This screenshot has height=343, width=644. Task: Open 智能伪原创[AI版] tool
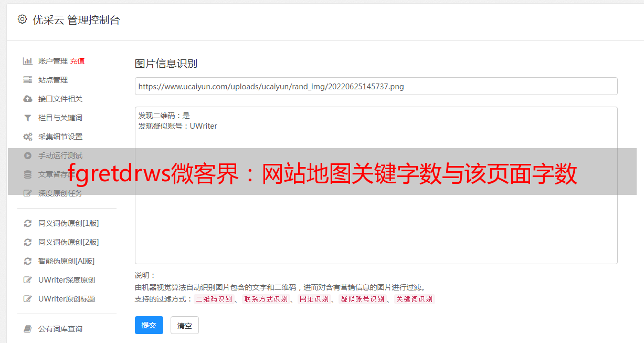pos(67,261)
